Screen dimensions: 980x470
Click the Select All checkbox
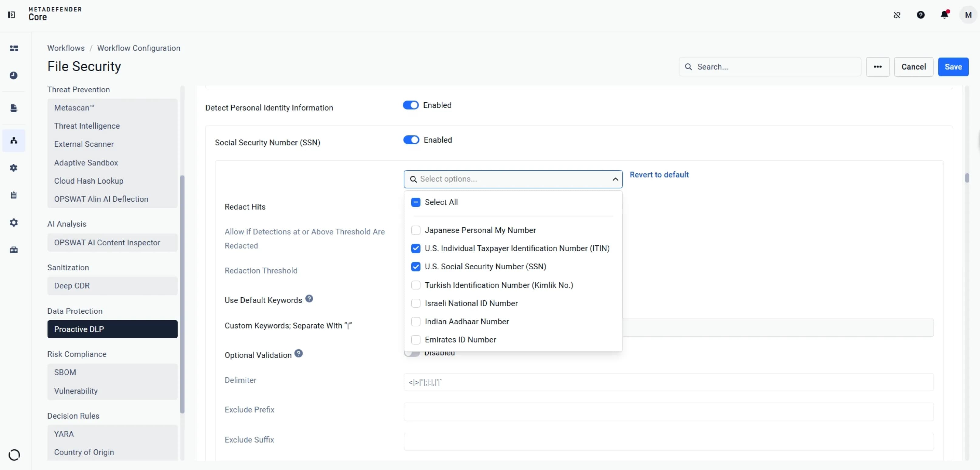(x=416, y=203)
